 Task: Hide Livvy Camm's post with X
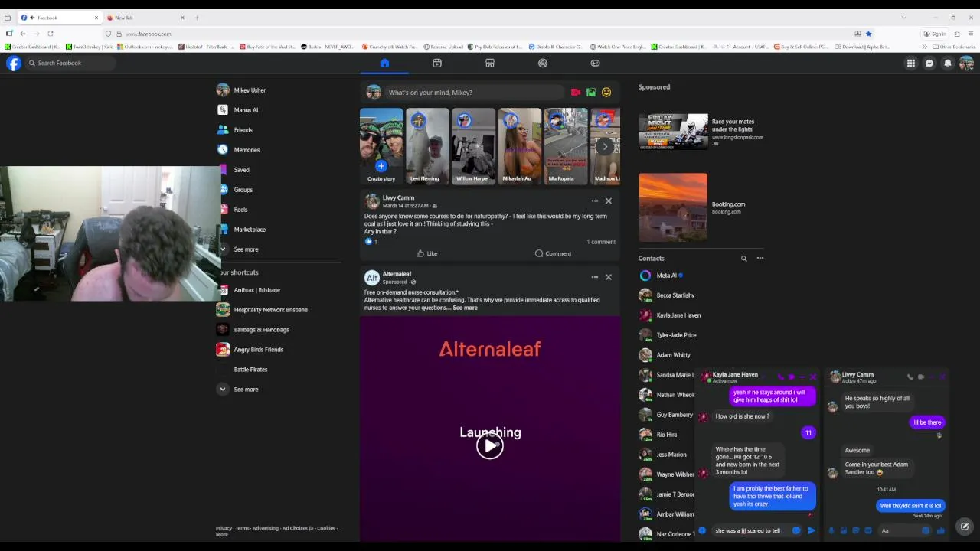coord(609,201)
